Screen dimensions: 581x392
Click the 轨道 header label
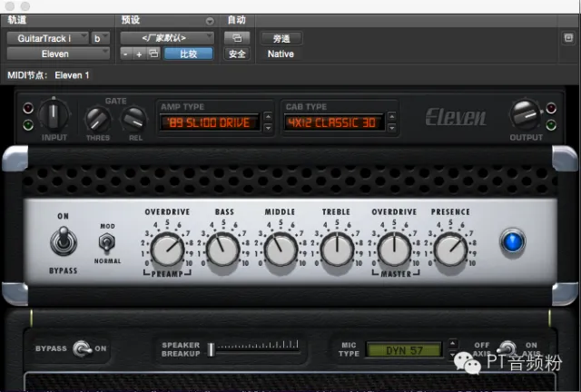pyautogui.click(x=17, y=20)
